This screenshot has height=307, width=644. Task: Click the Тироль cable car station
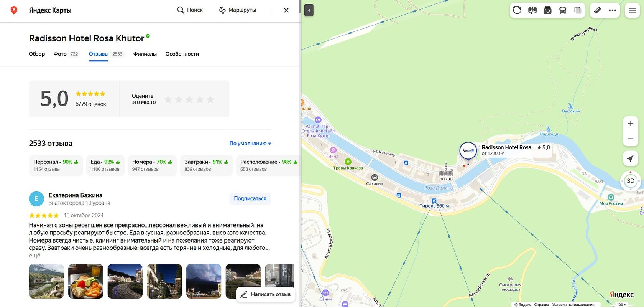pyautogui.click(x=434, y=201)
